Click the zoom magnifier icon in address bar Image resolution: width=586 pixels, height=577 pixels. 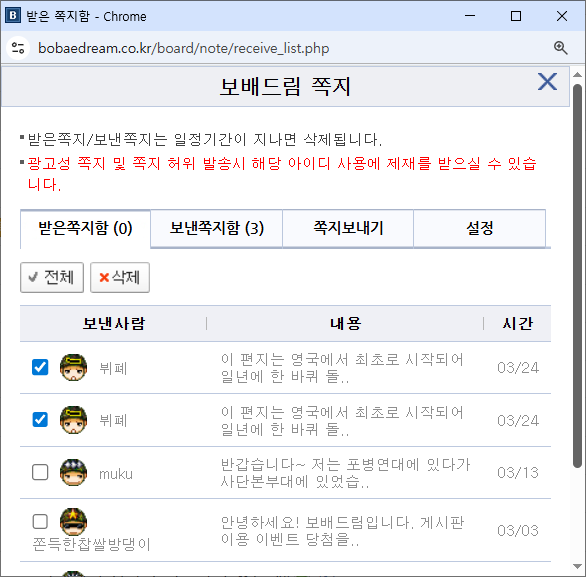pos(561,48)
